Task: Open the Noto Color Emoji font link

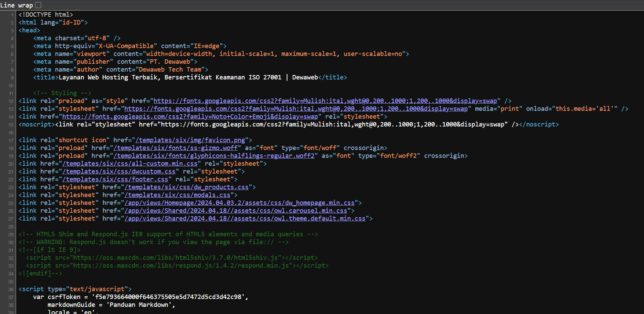Action: pyautogui.click(x=190, y=117)
